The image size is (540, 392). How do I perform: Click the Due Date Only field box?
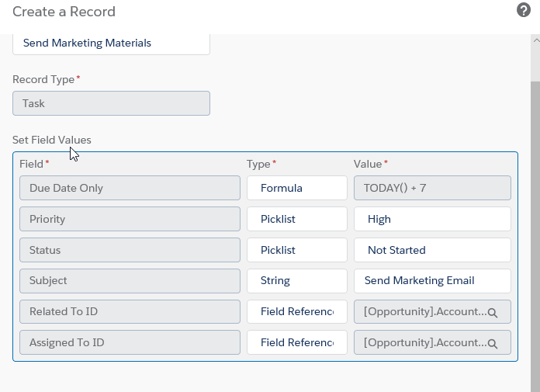(130, 188)
